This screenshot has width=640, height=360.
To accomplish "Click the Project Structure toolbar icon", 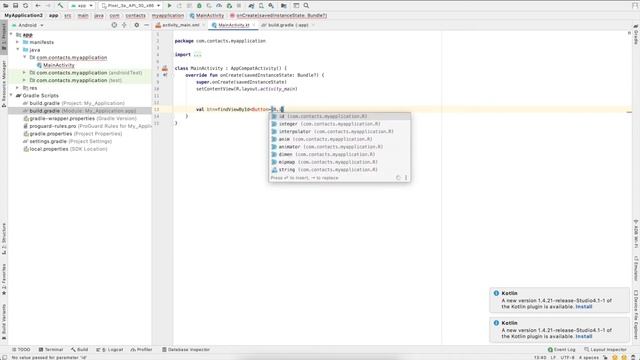I will click(284, 6).
